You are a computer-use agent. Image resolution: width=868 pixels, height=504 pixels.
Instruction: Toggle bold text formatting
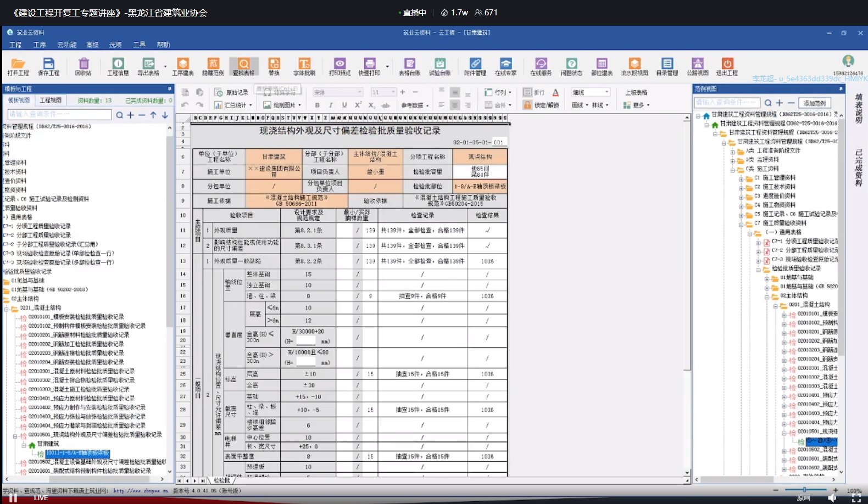317,105
